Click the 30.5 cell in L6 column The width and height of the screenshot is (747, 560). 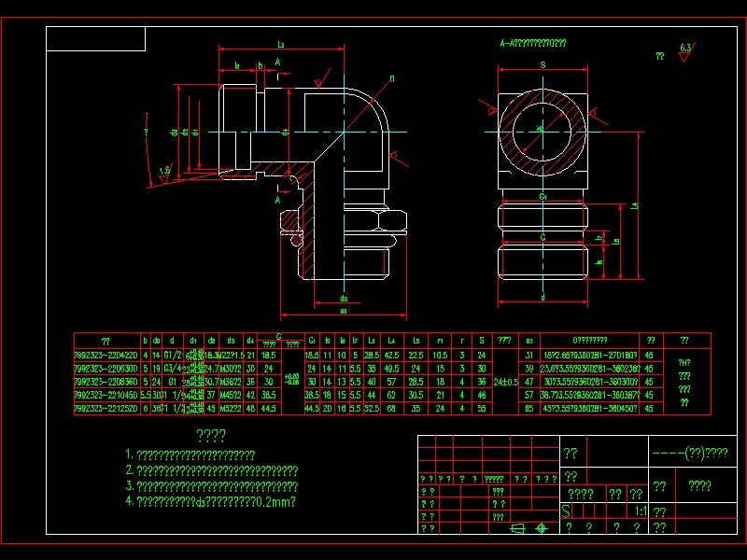(416, 395)
